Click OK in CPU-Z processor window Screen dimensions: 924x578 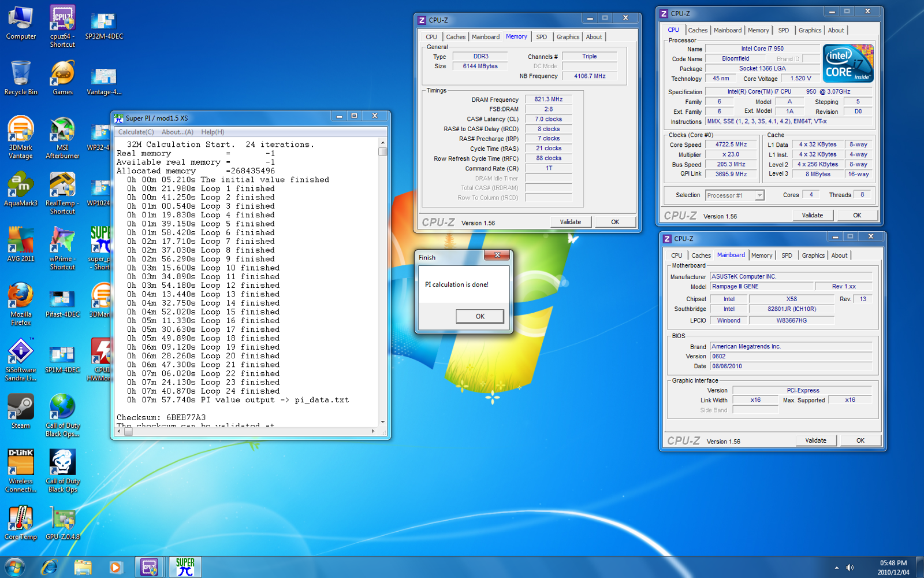[x=857, y=216]
